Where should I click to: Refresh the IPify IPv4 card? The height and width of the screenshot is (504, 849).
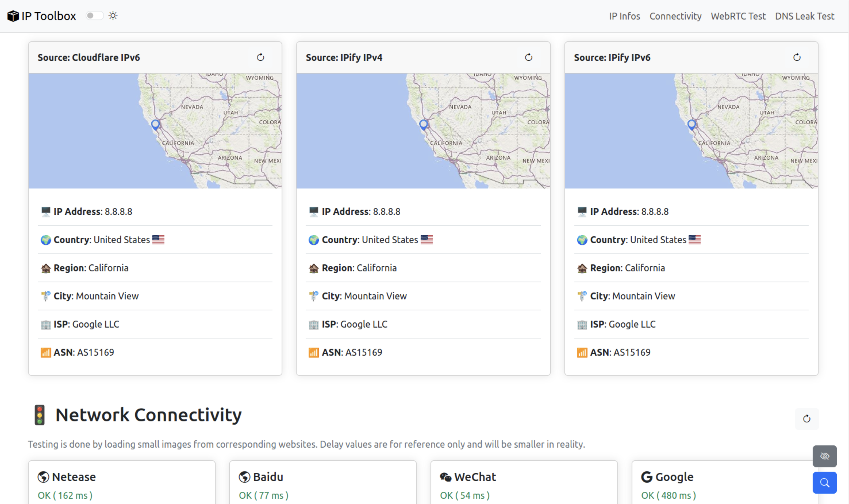pos(529,57)
